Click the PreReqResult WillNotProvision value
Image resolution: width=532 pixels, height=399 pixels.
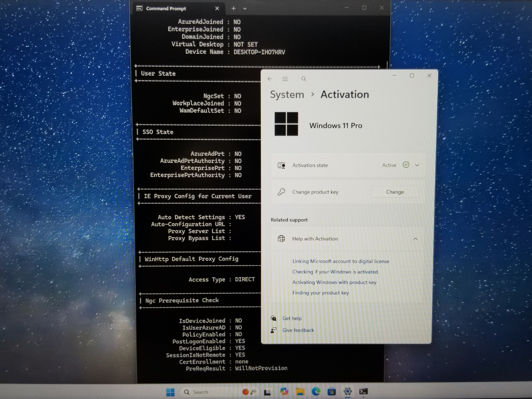point(261,368)
